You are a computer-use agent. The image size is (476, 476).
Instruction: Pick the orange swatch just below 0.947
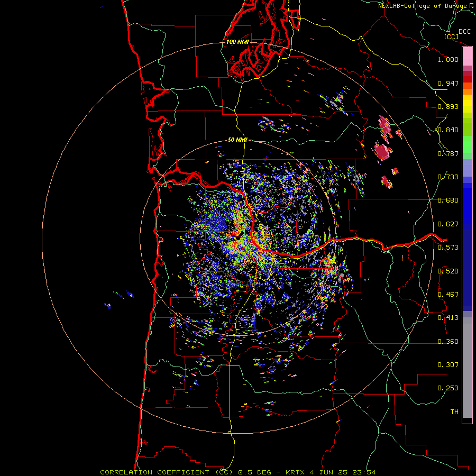point(467,86)
